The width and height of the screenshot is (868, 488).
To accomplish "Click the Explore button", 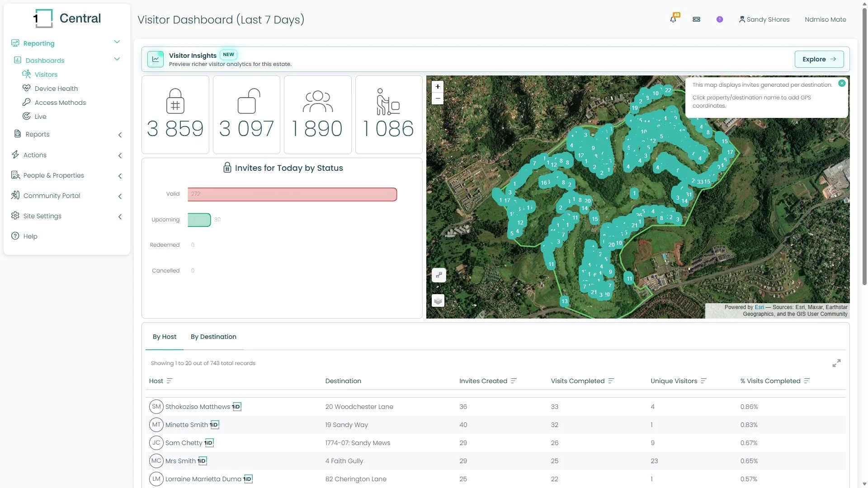I will 819,59.
